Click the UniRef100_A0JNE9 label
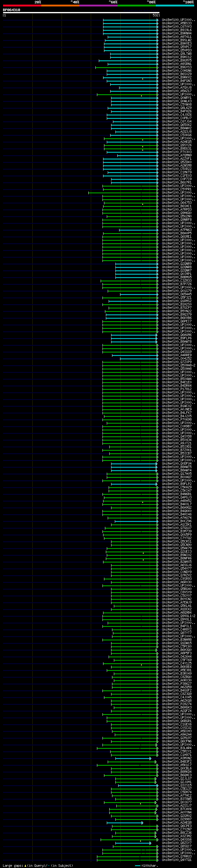Screen dimensions: 197x868 pos(177,410)
